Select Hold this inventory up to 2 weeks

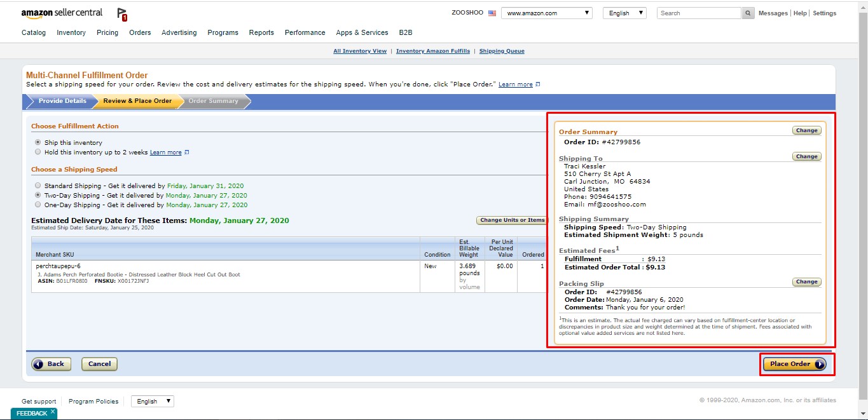[38, 152]
